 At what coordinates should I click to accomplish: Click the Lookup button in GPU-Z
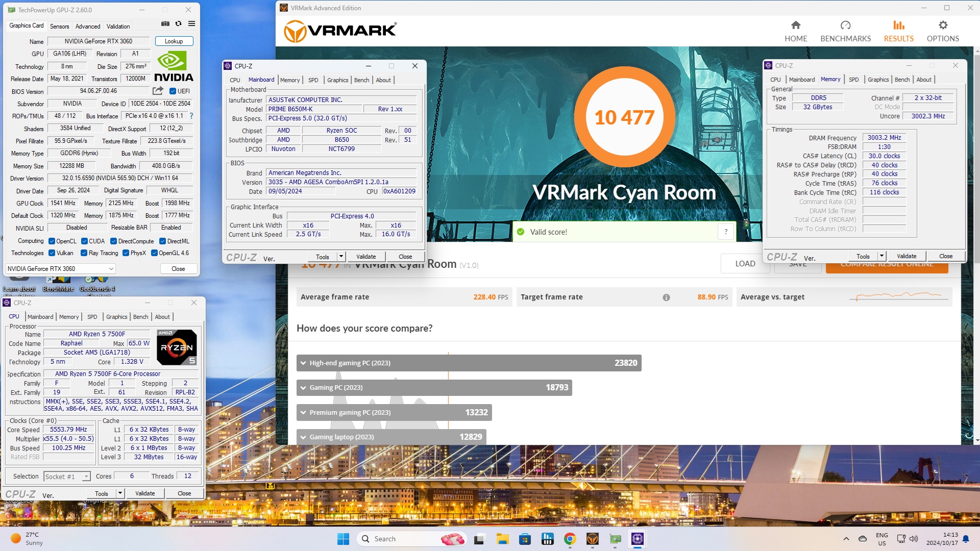tap(174, 41)
